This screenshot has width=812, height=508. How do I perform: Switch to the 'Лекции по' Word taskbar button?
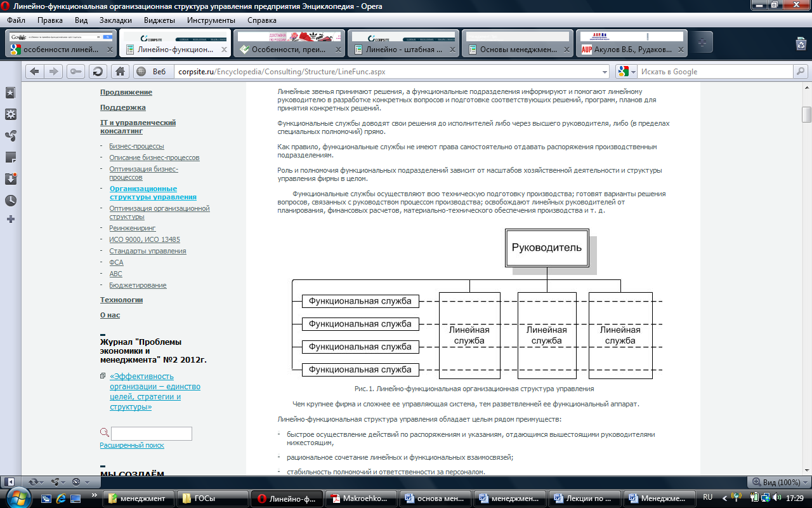[x=584, y=498]
